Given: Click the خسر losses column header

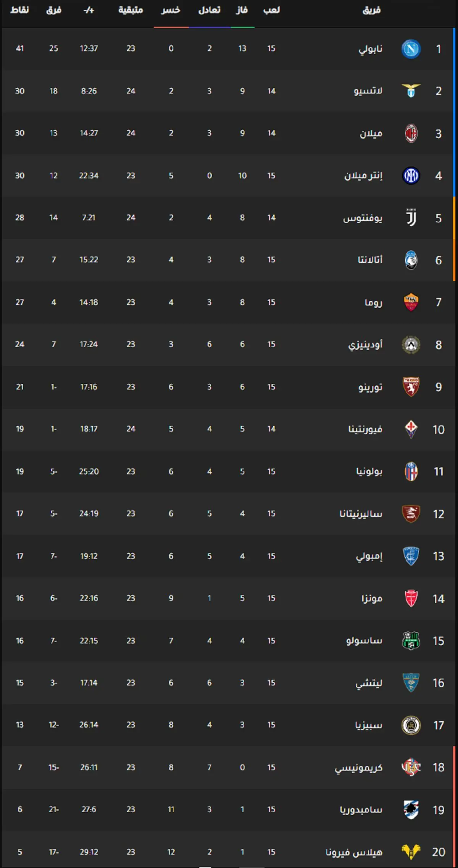Looking at the screenshot, I should pos(171,10).
